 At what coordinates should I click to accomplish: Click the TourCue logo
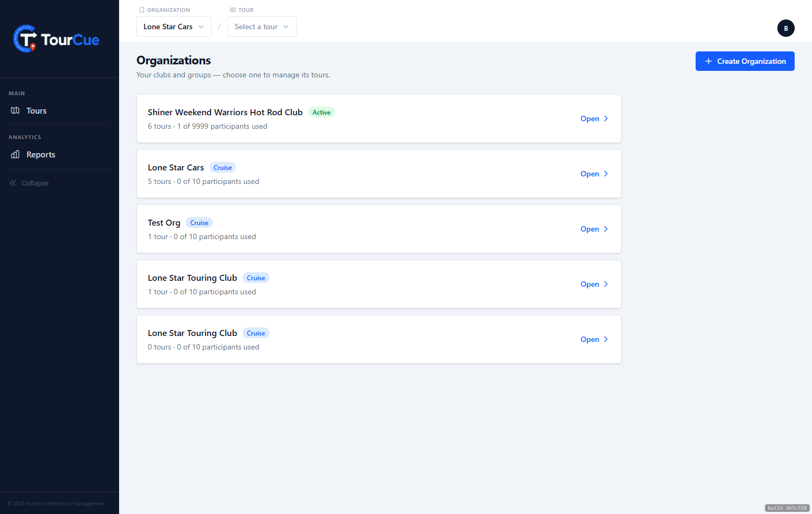56,39
